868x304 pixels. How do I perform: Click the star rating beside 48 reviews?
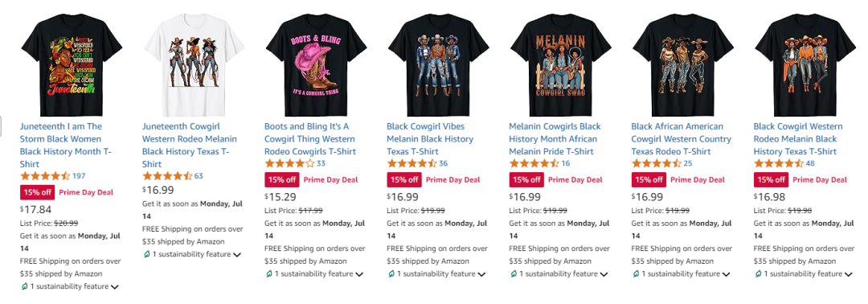click(x=779, y=163)
